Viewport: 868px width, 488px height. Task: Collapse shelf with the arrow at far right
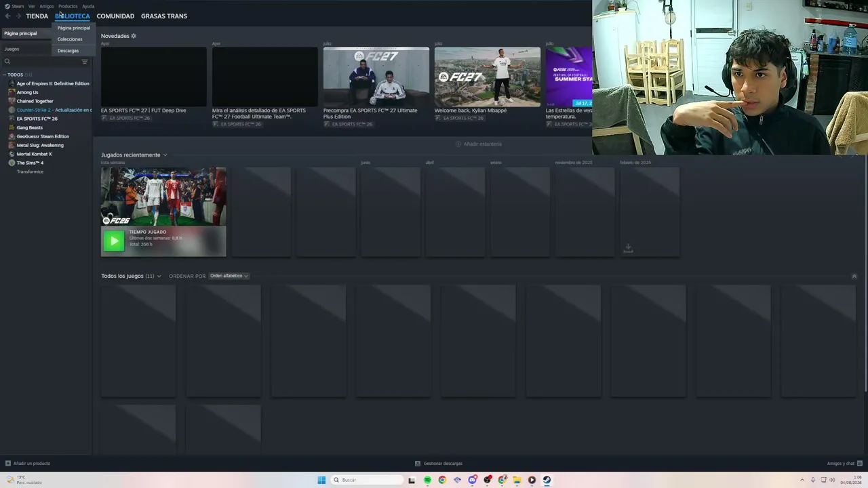pos(854,277)
